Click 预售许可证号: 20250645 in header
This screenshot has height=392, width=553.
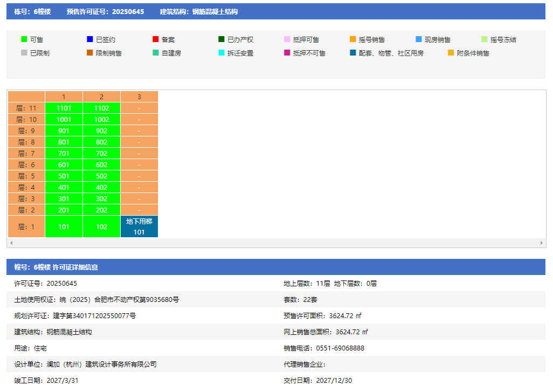pos(106,12)
